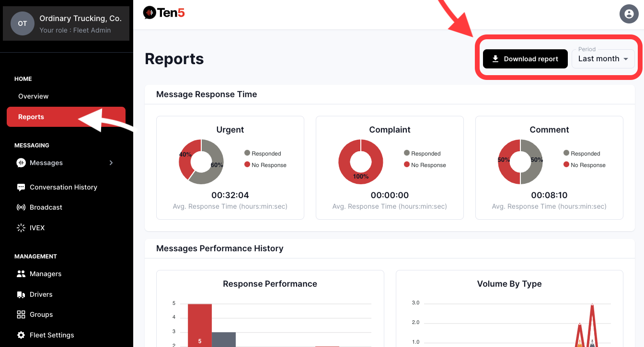Screen dimensions: 644x347
Task: Toggle Responded legend in the Urgent chart
Action: (x=263, y=153)
